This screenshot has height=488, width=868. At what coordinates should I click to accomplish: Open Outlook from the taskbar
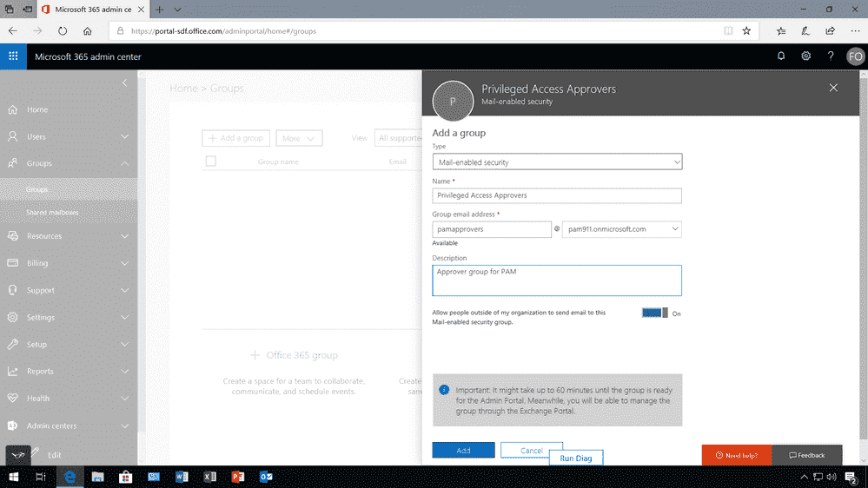point(266,477)
